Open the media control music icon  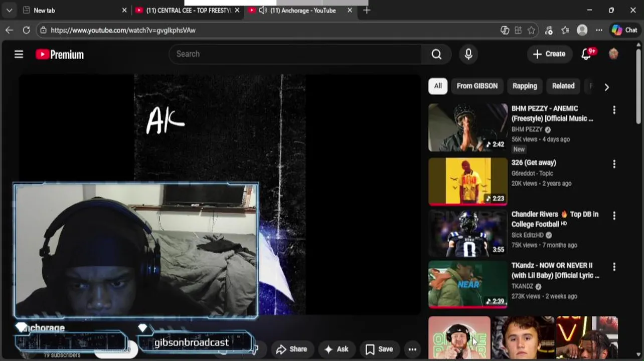click(549, 30)
